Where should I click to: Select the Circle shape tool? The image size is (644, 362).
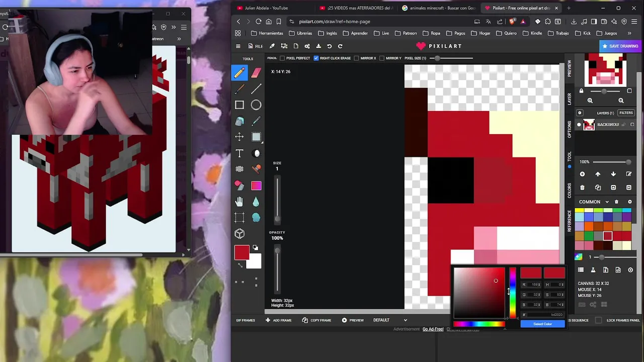(x=256, y=105)
